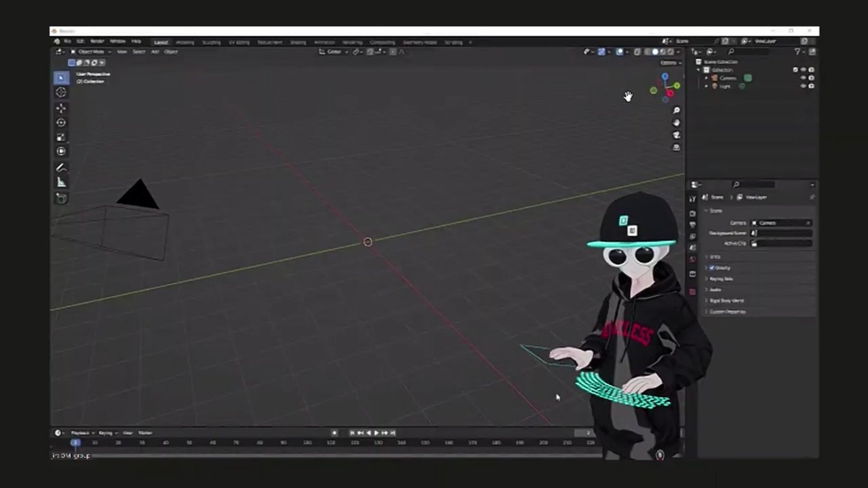
Task: Open the Edit menu
Action: 80,41
